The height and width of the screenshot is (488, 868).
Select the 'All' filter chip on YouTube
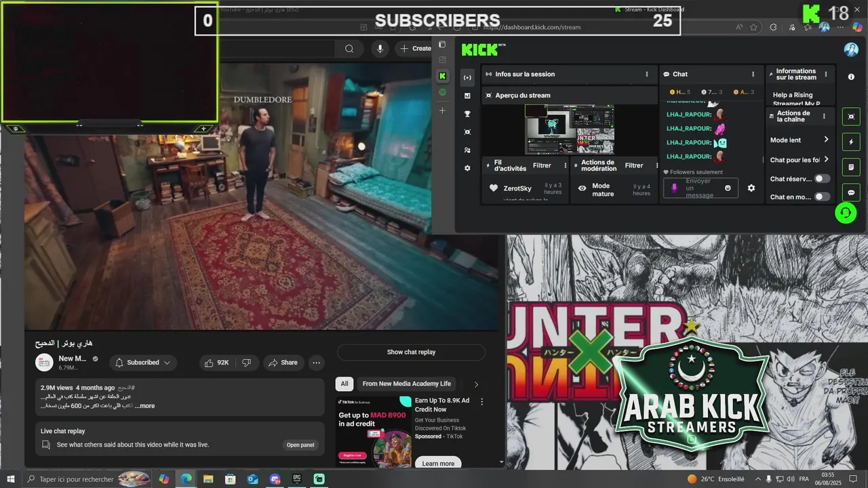coord(344,384)
